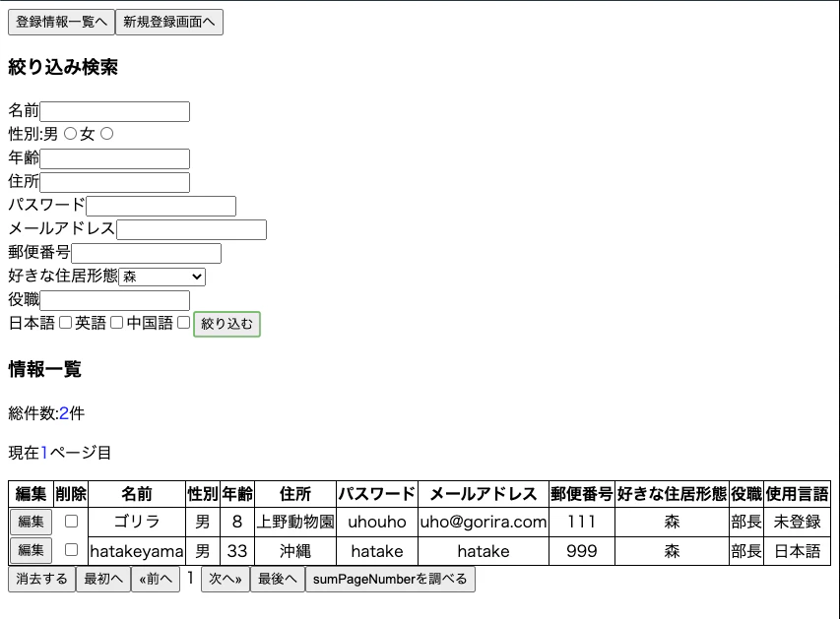Check the 日本語 language checkbox

[65, 323]
